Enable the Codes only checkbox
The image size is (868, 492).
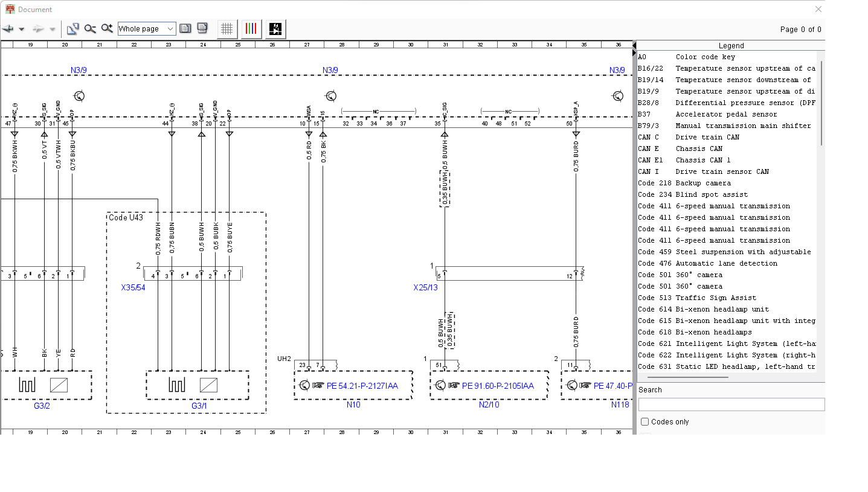point(645,422)
